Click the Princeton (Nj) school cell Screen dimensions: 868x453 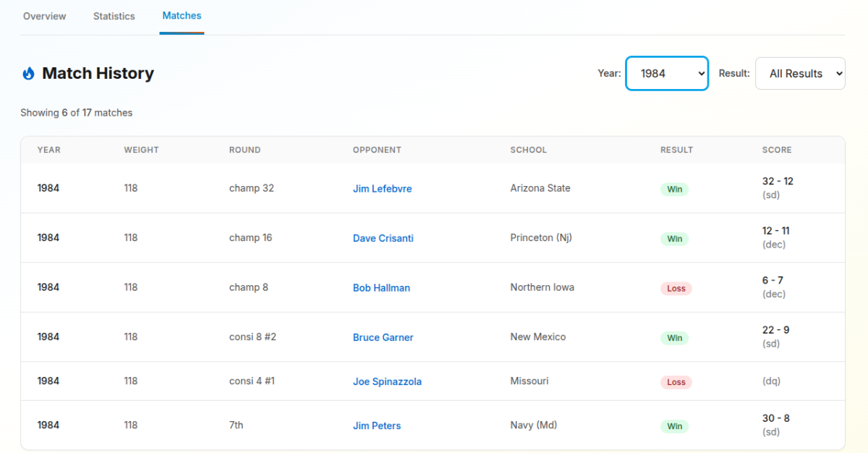click(x=541, y=237)
